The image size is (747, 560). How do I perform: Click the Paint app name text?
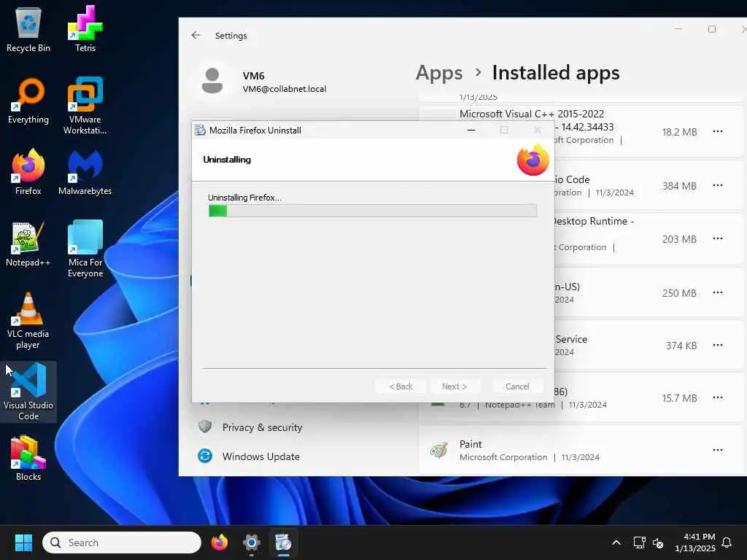471,444
